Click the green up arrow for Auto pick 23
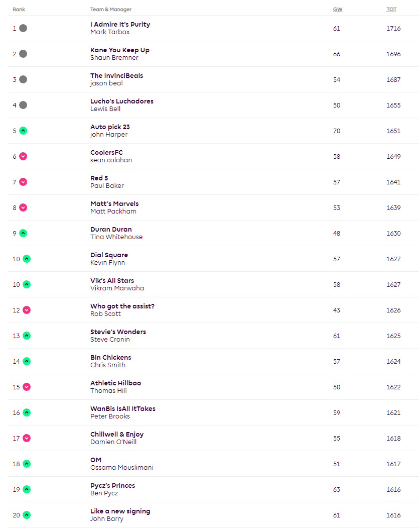The image size is (419, 532). 23,131
